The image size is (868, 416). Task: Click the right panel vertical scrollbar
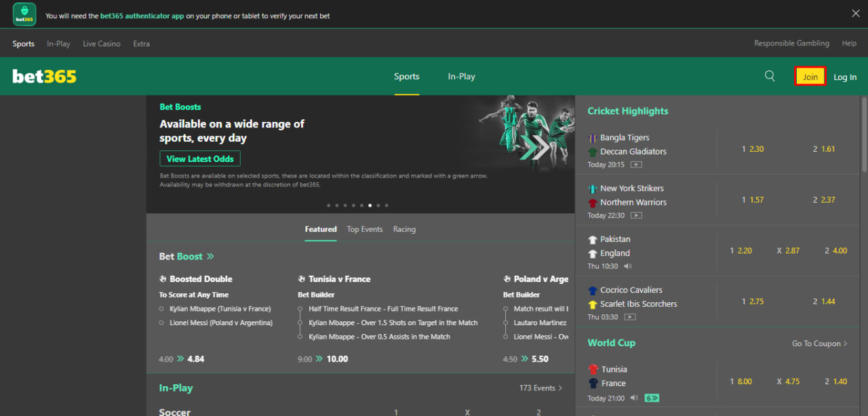click(x=864, y=136)
